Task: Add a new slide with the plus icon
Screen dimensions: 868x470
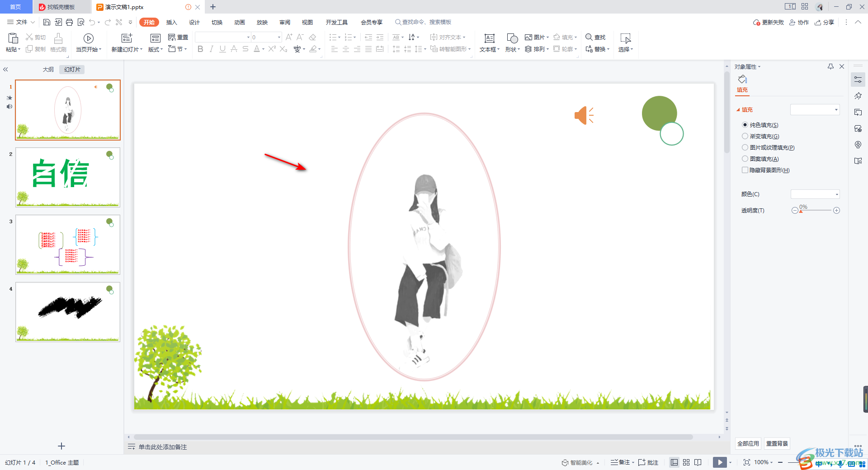Action: pos(61,446)
